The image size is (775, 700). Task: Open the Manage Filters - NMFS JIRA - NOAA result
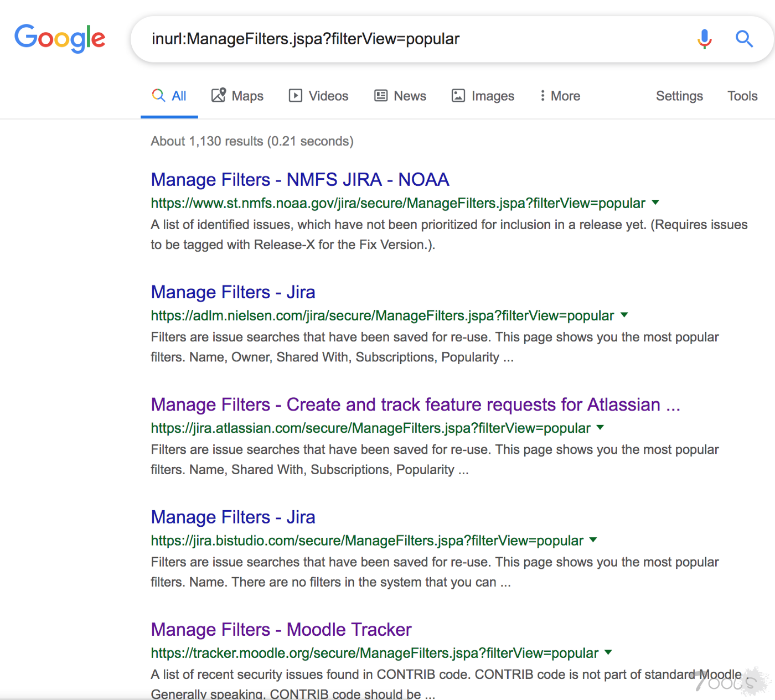(x=299, y=180)
